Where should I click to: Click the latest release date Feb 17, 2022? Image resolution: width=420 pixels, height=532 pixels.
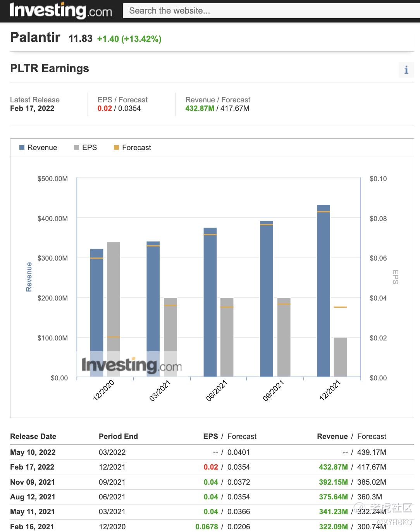[32, 108]
